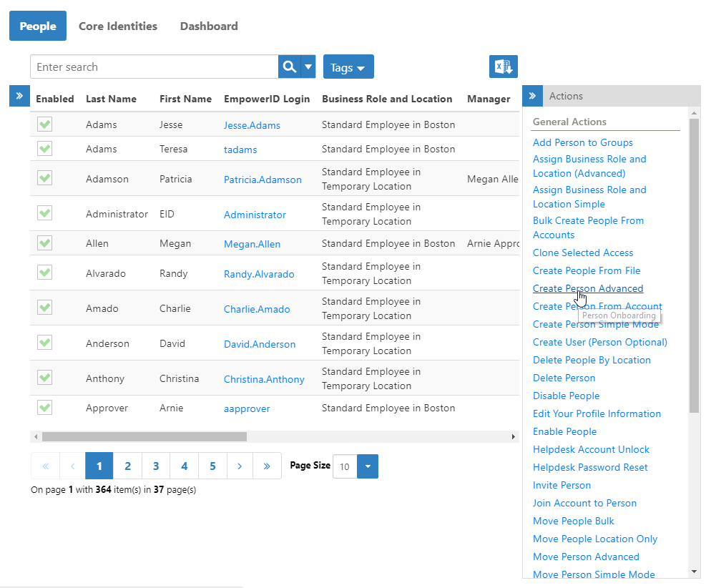
Task: Open the Patricia.Adamson login link
Action: coord(263,180)
